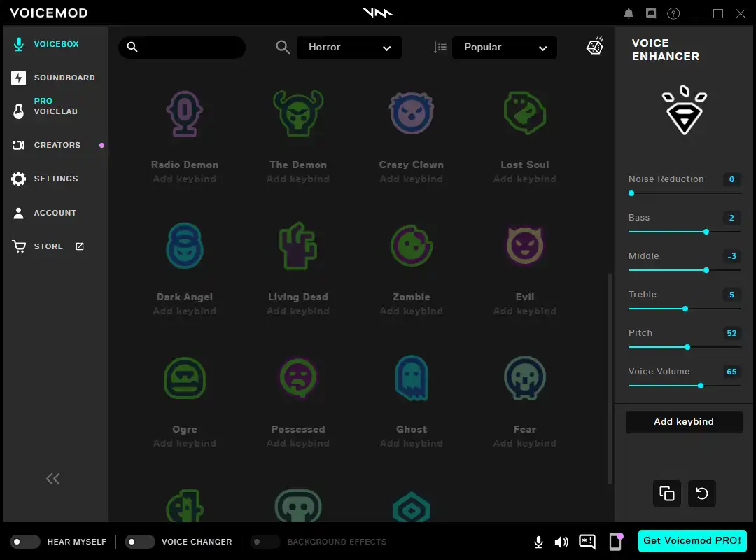Viewport: 756px width, 560px height.
Task: Click the Treble value box showing 5
Action: coord(731,295)
